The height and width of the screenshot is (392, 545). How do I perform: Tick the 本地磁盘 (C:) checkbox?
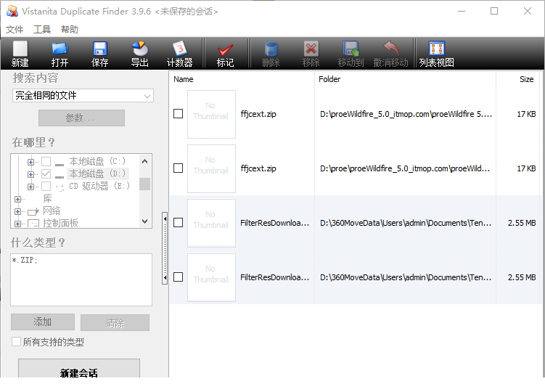pos(46,161)
